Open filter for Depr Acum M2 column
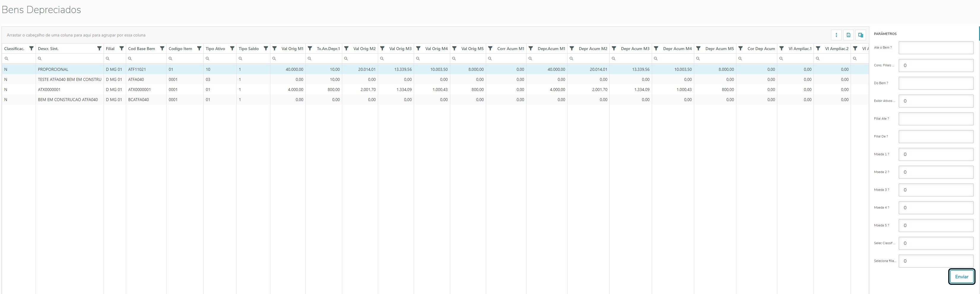 click(571, 49)
